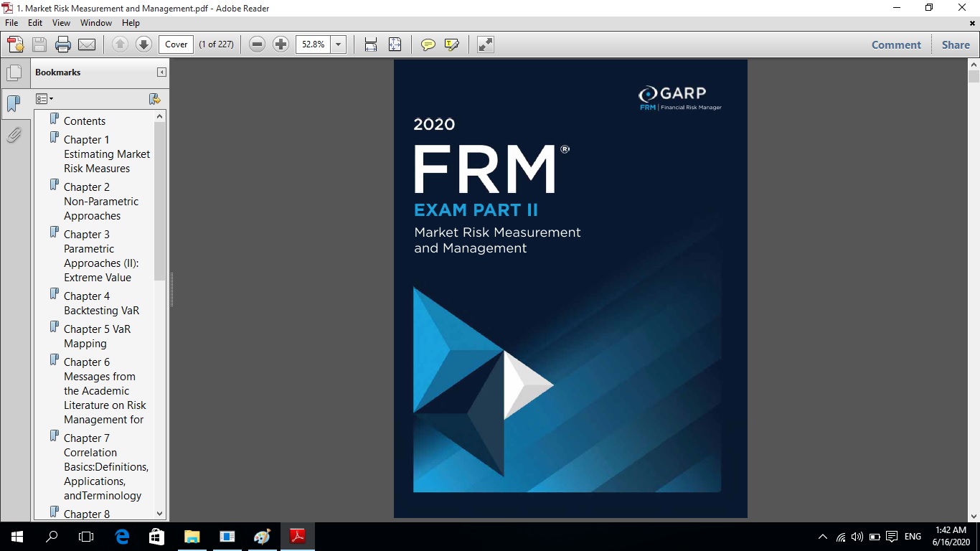This screenshot has height=551, width=980.
Task: Open the Page Thumbnails panel
Action: click(x=14, y=72)
